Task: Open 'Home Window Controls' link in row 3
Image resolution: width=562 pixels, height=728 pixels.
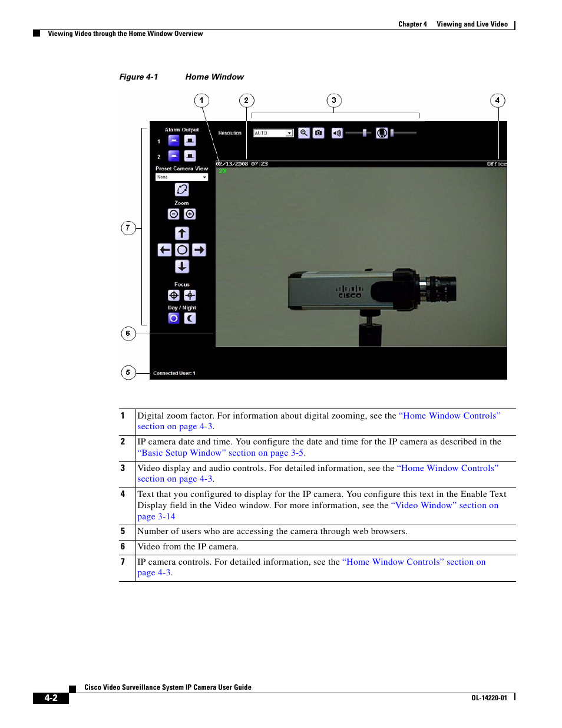Action: coord(448,468)
